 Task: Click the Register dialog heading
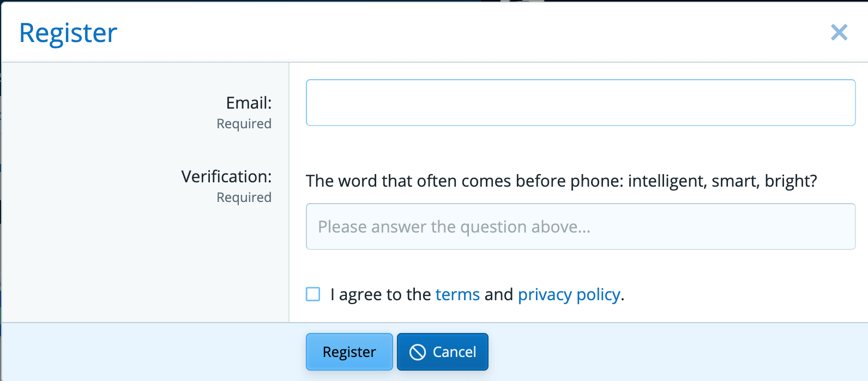68,33
